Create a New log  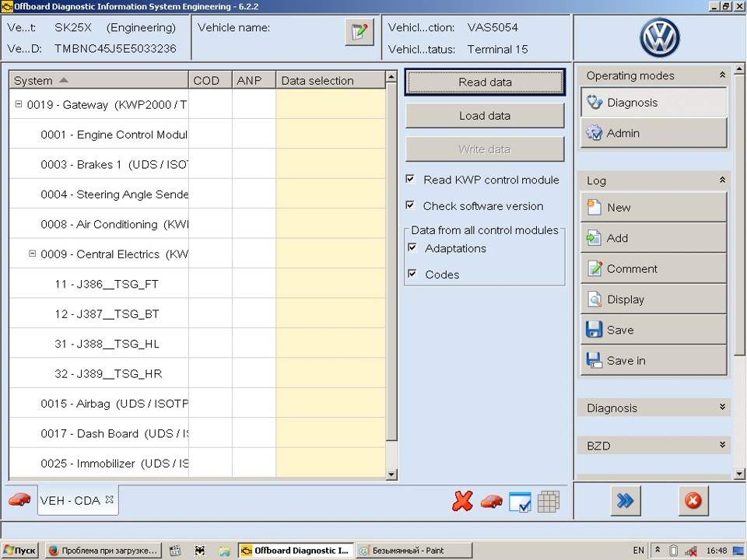(x=654, y=207)
